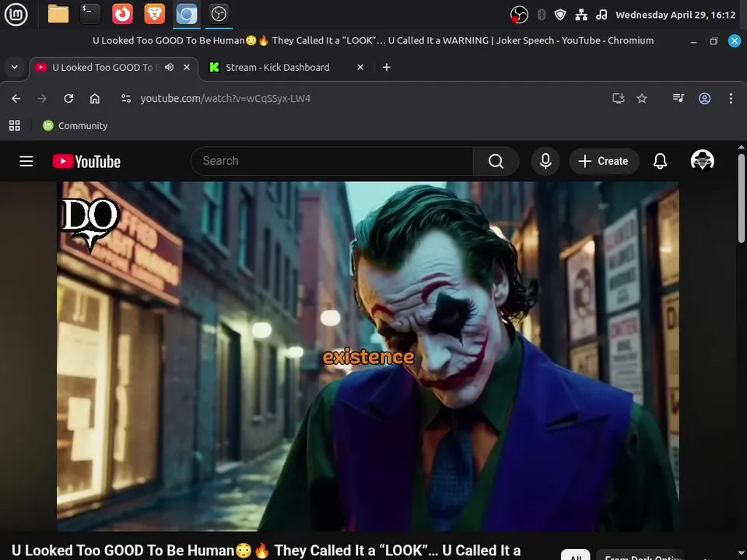View site information for youtube.com
The width and height of the screenshot is (747, 560).
pos(126,98)
